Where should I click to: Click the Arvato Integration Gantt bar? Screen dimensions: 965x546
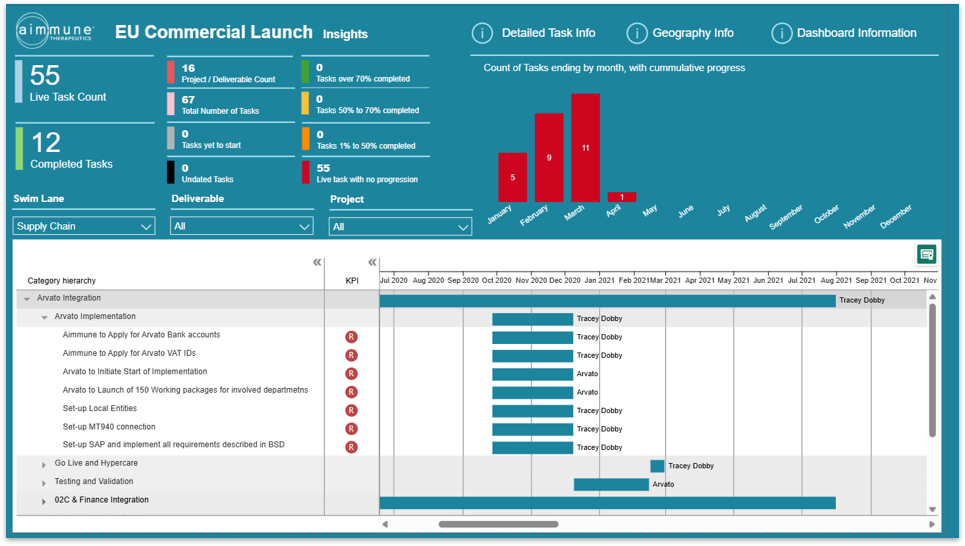pyautogui.click(x=607, y=300)
